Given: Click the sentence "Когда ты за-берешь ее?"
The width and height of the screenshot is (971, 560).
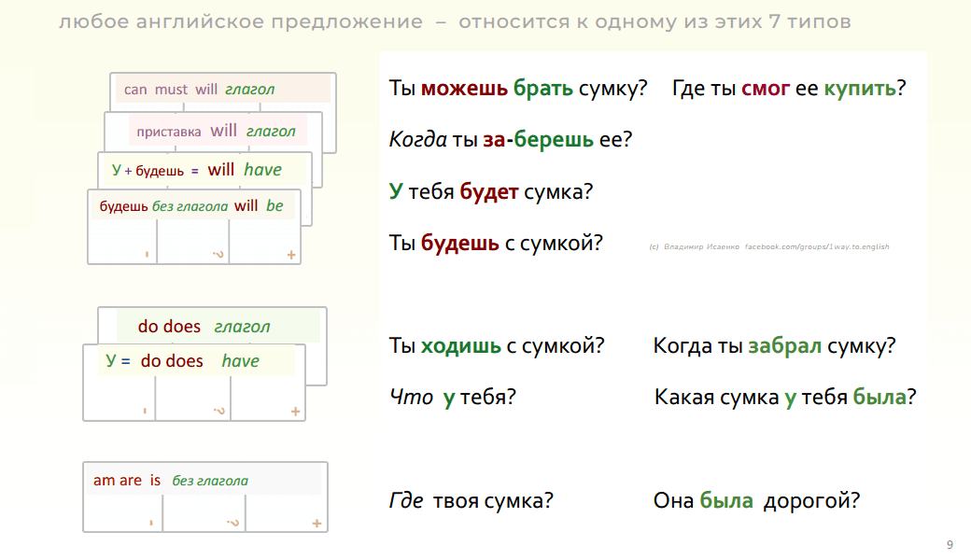Looking at the screenshot, I should tap(511, 141).
